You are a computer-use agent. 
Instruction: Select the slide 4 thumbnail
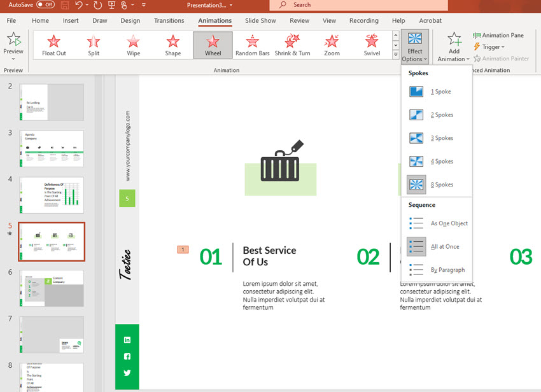[52, 195]
